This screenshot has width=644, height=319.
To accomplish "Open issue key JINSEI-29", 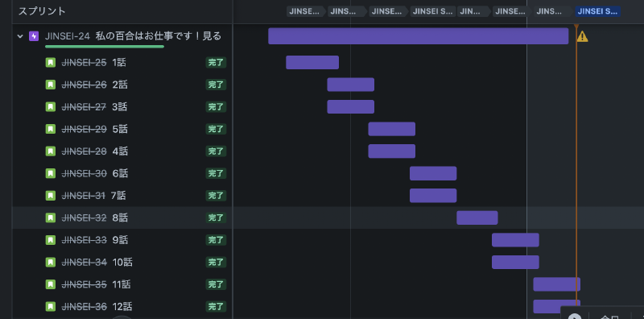I will tap(84, 129).
